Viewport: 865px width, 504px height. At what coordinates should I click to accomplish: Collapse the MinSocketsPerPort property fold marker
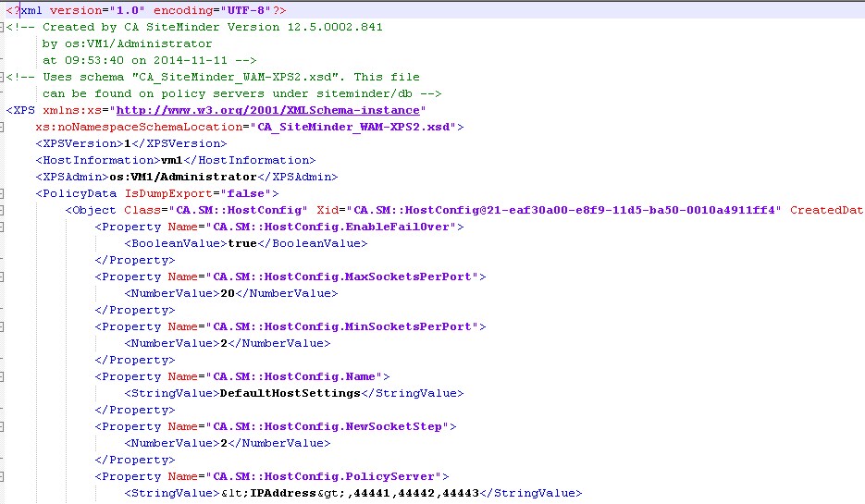(x=2, y=327)
